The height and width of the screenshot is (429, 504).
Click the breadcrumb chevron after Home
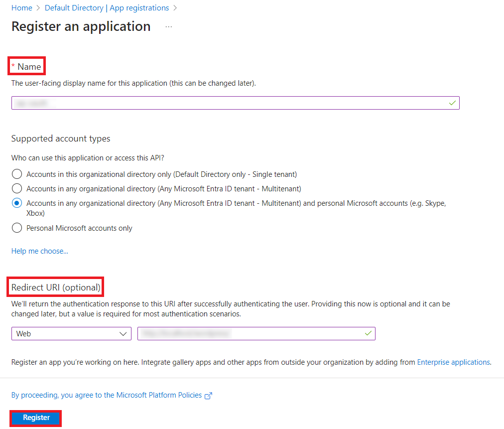point(37,7)
